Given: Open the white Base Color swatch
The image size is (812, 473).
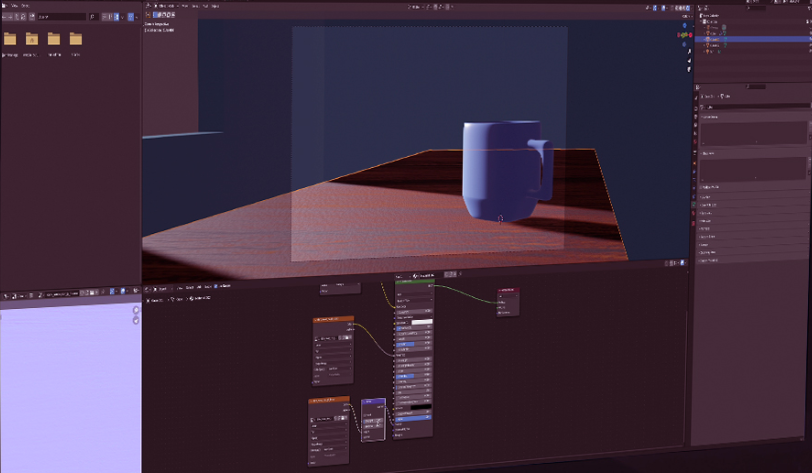Looking at the screenshot, I should coord(422,322).
